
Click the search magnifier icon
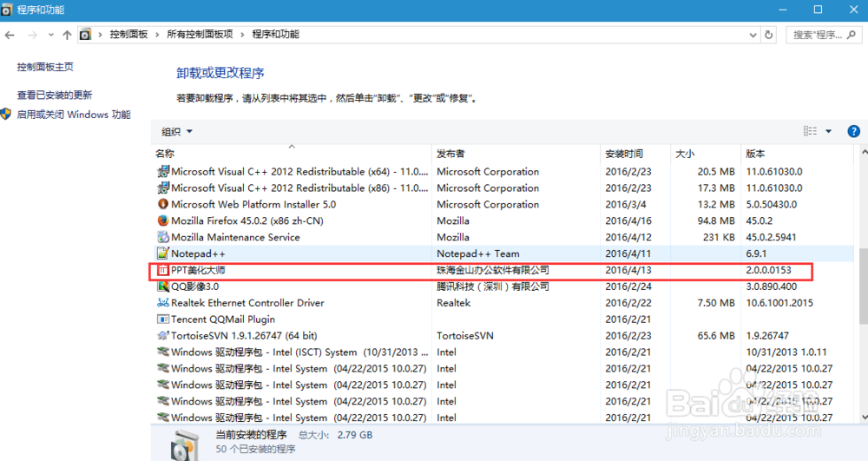(852, 35)
